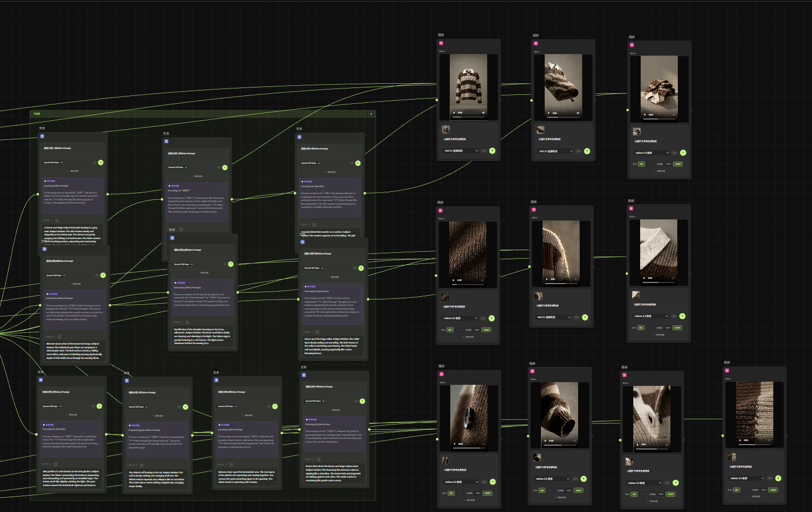
Task: Expand advanced settings under folded sweater video
Action: point(660,171)
